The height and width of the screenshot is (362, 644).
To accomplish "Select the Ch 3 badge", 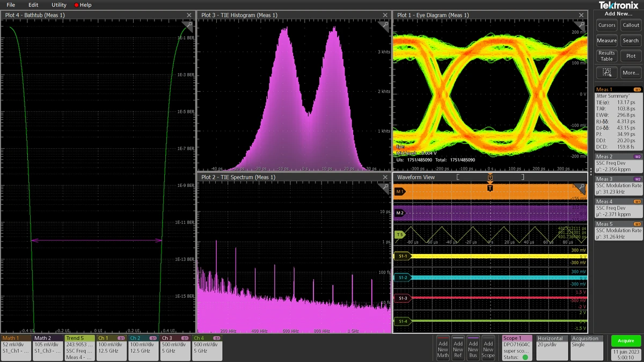I will pos(175,347).
